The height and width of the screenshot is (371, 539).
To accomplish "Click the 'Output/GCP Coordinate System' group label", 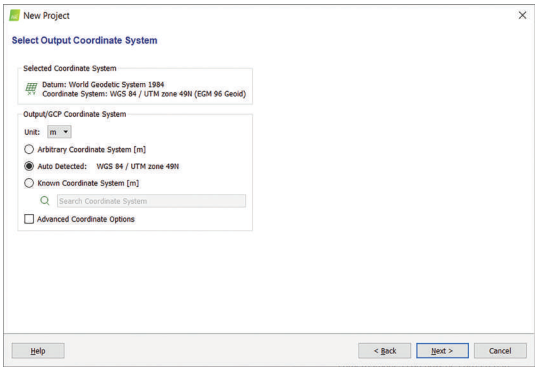I will (75, 114).
